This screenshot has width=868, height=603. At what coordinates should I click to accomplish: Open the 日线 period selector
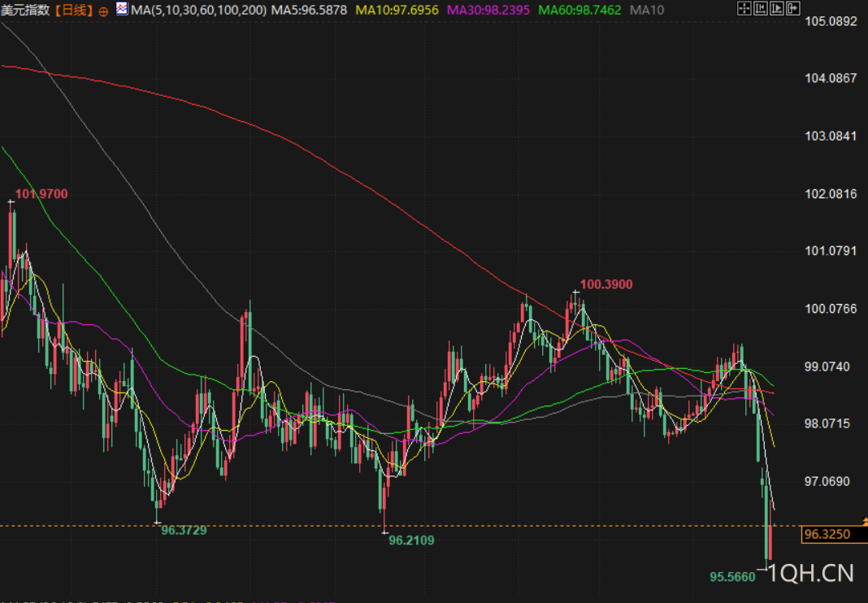coord(74,11)
